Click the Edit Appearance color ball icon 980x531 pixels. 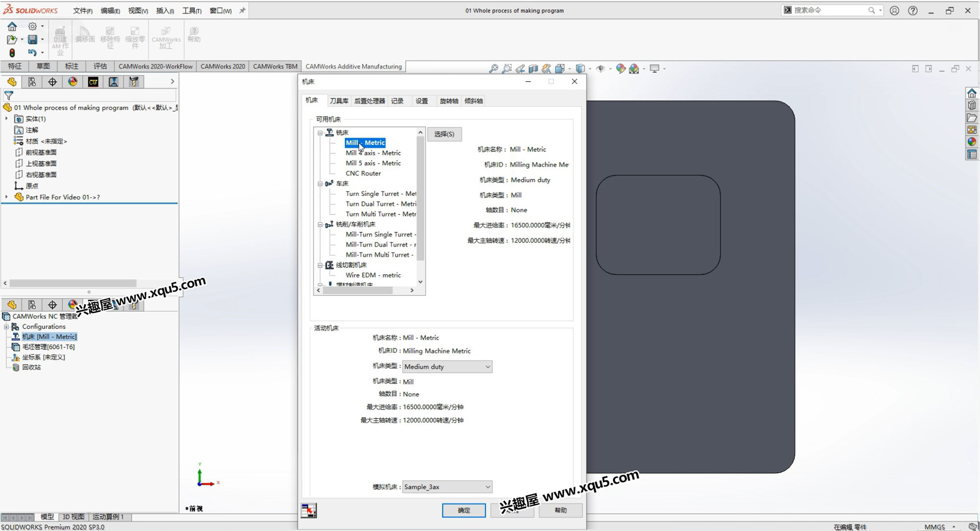[621, 69]
